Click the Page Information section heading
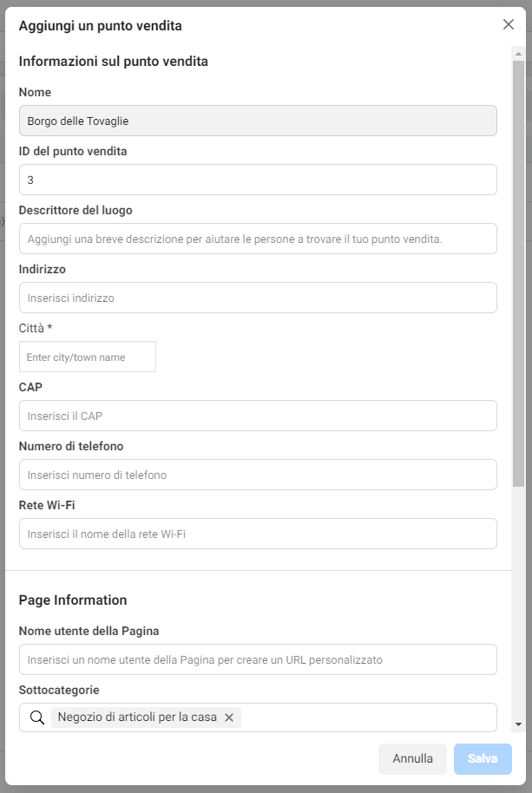The image size is (532, 793). coord(73,600)
